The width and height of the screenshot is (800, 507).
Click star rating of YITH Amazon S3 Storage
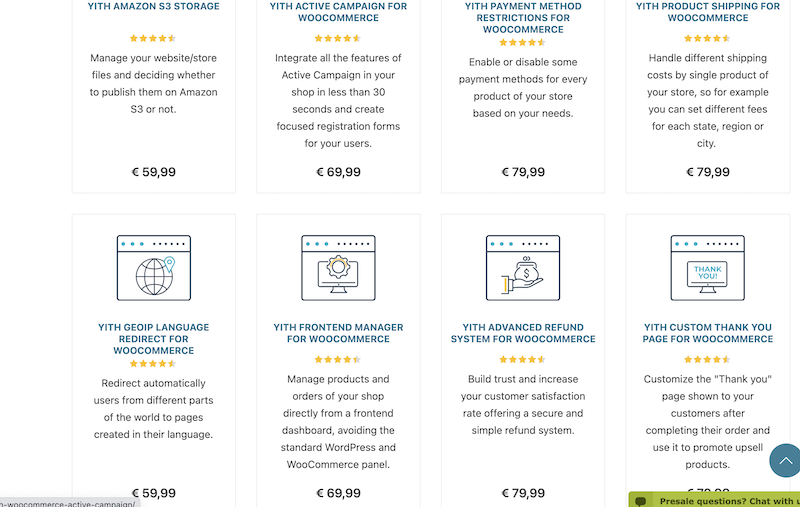(x=153, y=38)
